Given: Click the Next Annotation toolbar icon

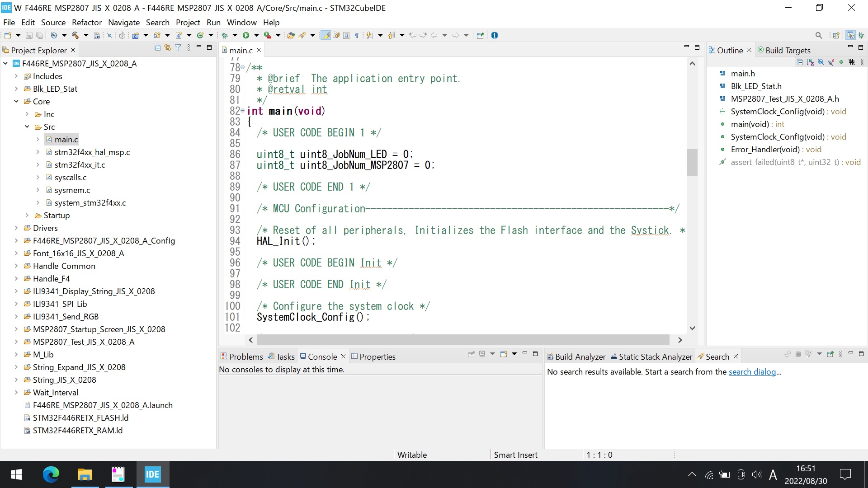Looking at the screenshot, I should click(x=369, y=35).
